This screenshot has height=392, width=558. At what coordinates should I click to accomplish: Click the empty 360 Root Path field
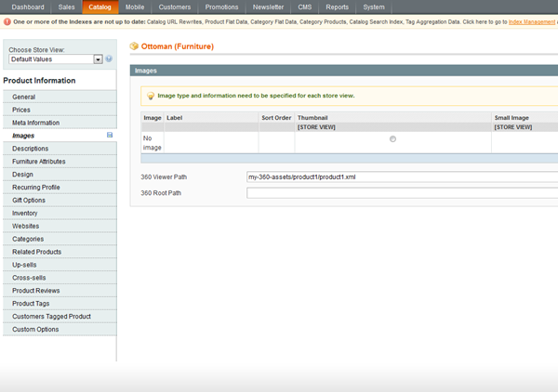tap(400, 193)
